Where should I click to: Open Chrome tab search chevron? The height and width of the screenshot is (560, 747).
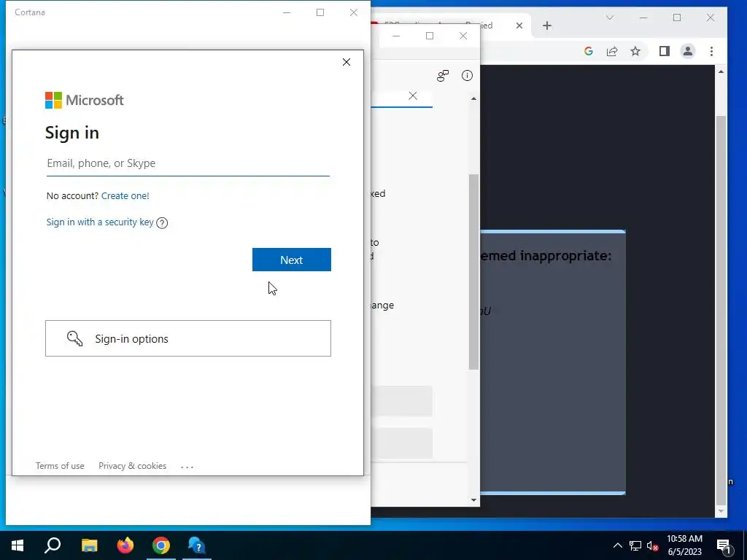[x=609, y=17]
